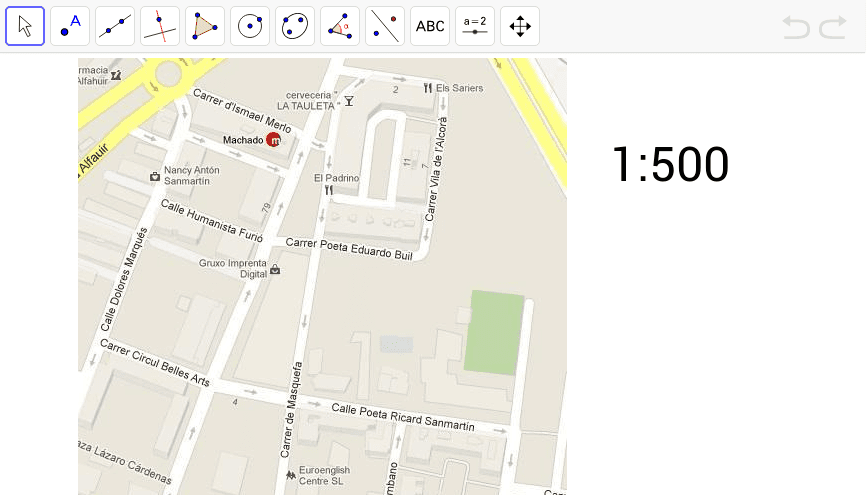
Task: Click the Redo arrow
Action: pos(833,27)
